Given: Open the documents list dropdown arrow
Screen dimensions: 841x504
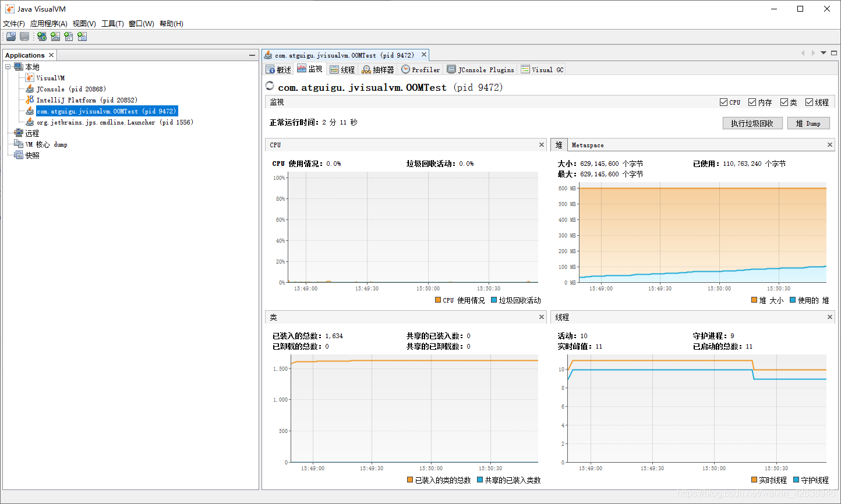Looking at the screenshot, I should pyautogui.click(x=824, y=53).
